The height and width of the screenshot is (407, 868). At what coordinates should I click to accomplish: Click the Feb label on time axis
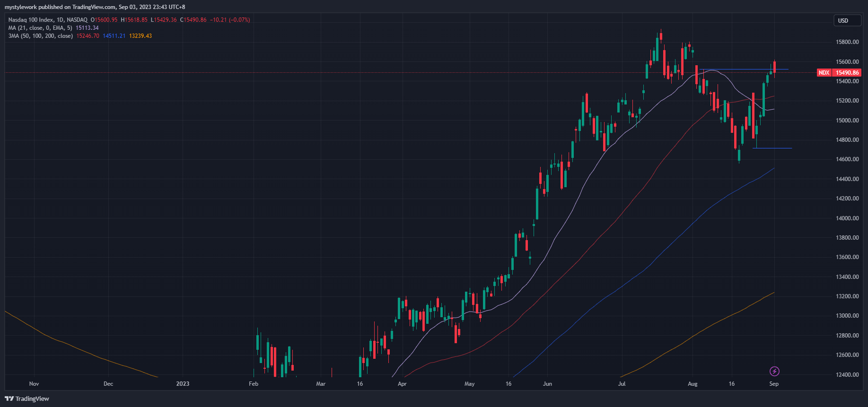click(254, 384)
